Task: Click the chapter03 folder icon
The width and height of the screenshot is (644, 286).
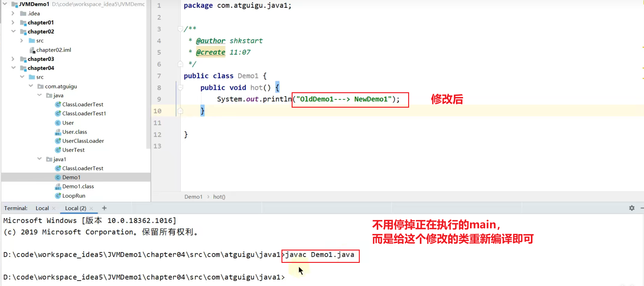Action: (23, 59)
